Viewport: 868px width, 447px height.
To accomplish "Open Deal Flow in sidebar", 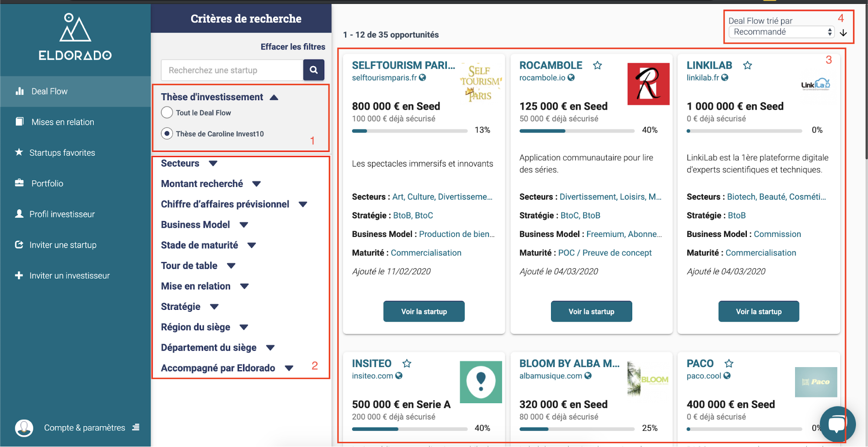I will click(75, 91).
